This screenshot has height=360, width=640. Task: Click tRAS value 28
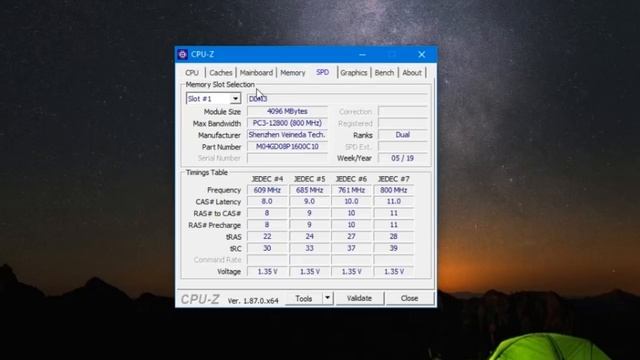pyautogui.click(x=393, y=237)
